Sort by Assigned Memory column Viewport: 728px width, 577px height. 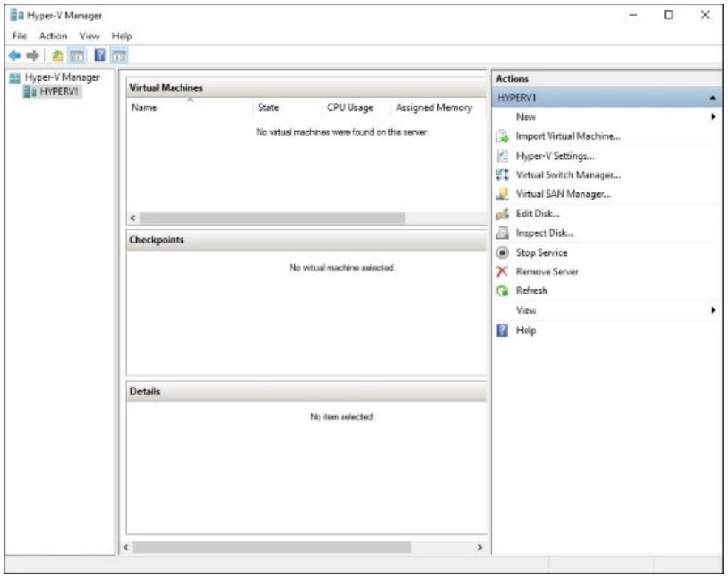pos(438,107)
